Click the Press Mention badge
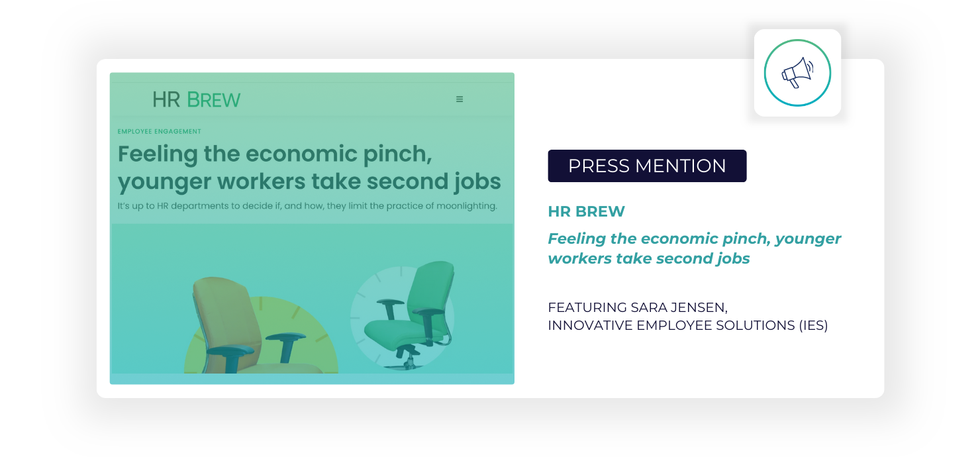 click(x=647, y=166)
